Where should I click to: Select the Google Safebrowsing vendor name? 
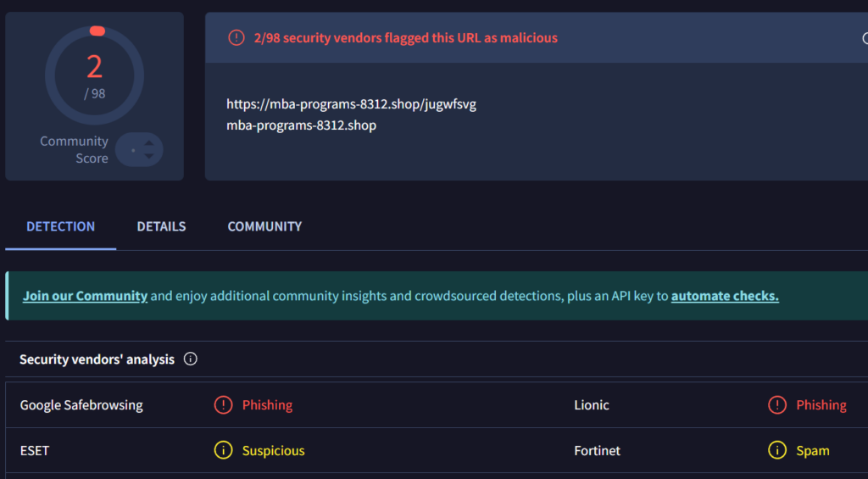pyautogui.click(x=81, y=405)
